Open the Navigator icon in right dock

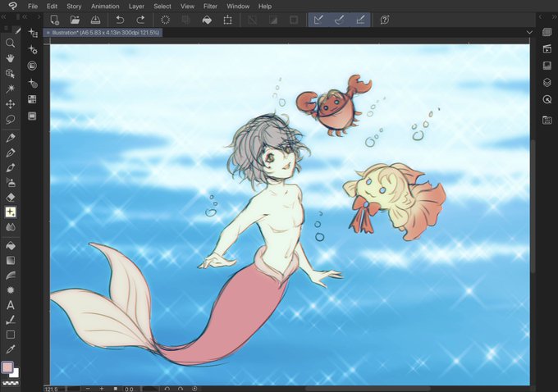click(547, 99)
